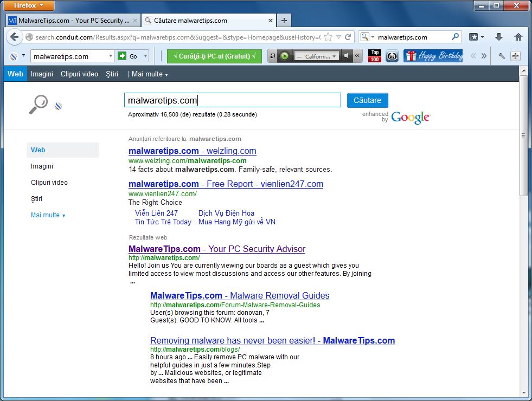Screen dimensions: 532x401
Task: Click the URL address bar text
Action: tap(178, 37)
